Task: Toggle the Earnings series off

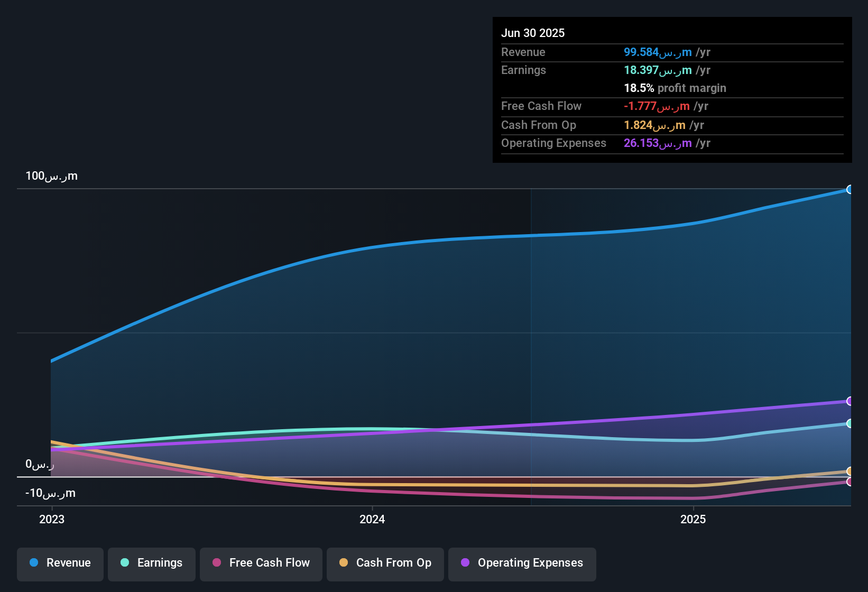Action: [152, 563]
